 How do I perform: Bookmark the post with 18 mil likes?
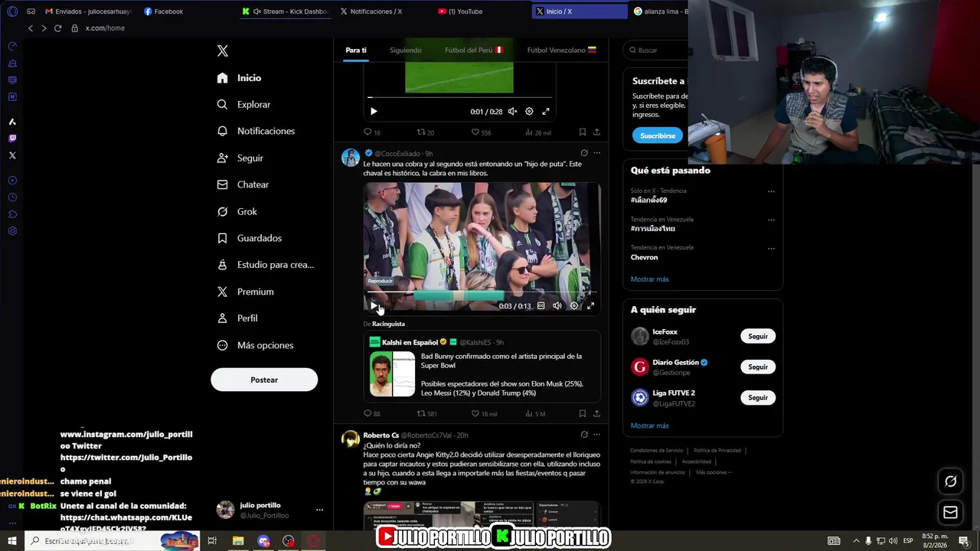[x=583, y=414]
